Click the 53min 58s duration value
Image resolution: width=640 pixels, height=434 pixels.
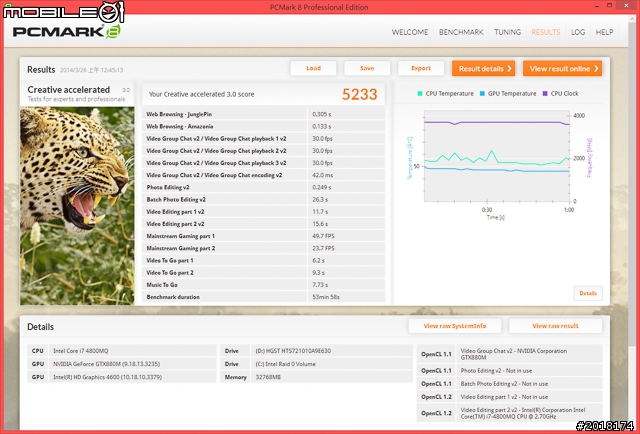[326, 297]
